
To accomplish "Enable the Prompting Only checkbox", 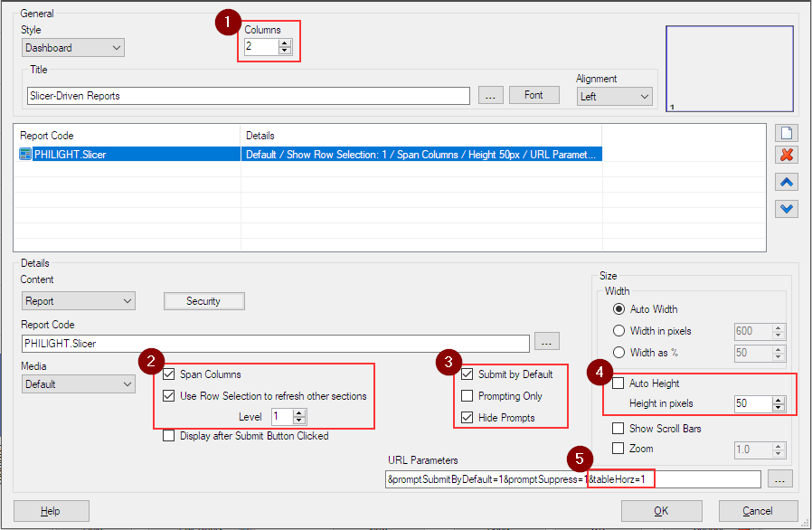I will (467, 396).
